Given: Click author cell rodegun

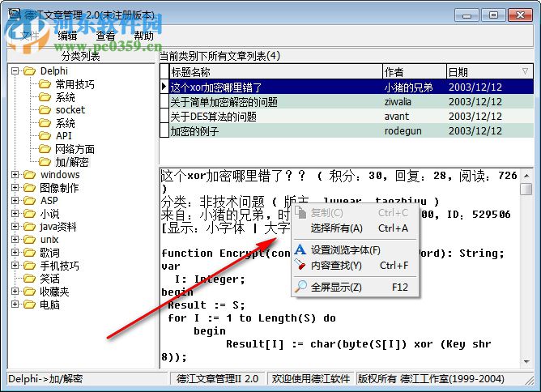Looking at the screenshot, I should pos(415,130).
